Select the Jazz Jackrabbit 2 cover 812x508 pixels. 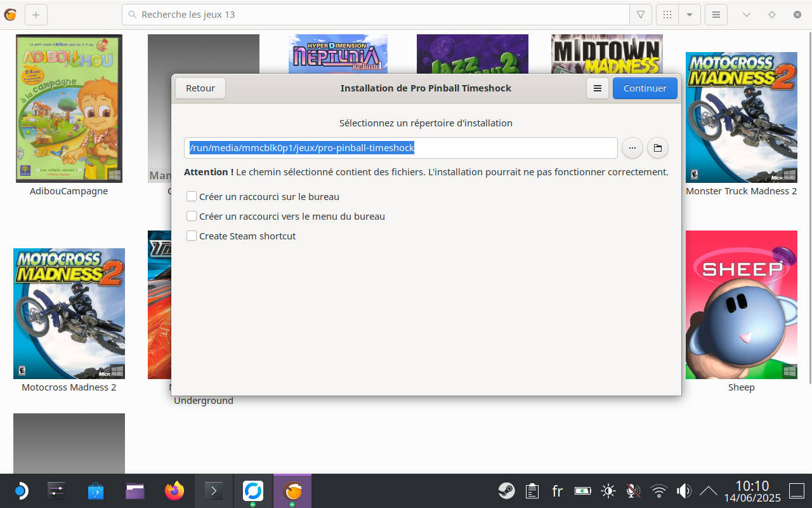tap(473, 53)
